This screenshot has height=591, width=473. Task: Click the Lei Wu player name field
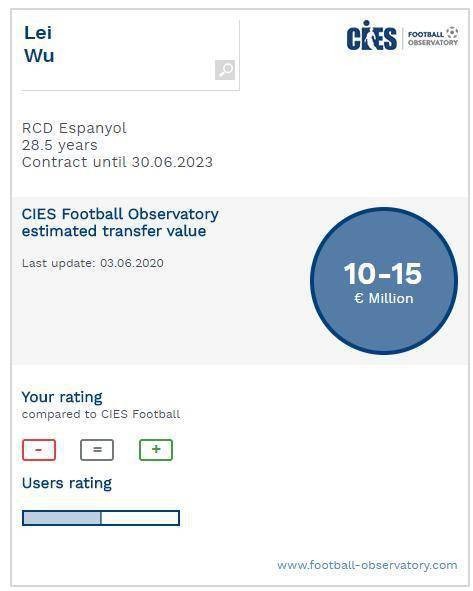130,55
